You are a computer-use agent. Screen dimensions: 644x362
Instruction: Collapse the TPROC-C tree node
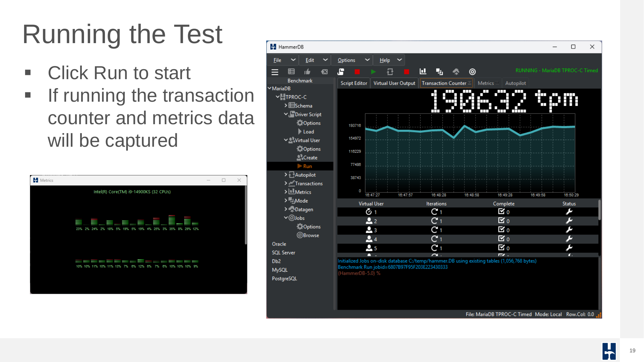click(278, 97)
